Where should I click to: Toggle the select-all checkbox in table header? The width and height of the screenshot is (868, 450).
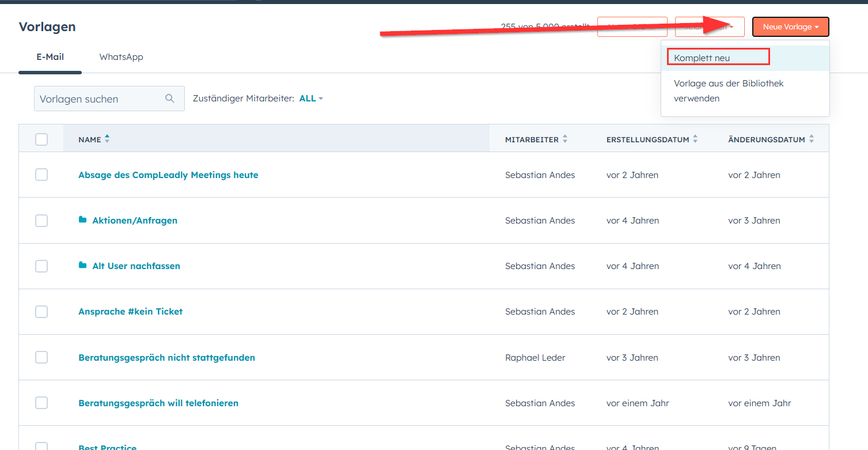(x=41, y=139)
